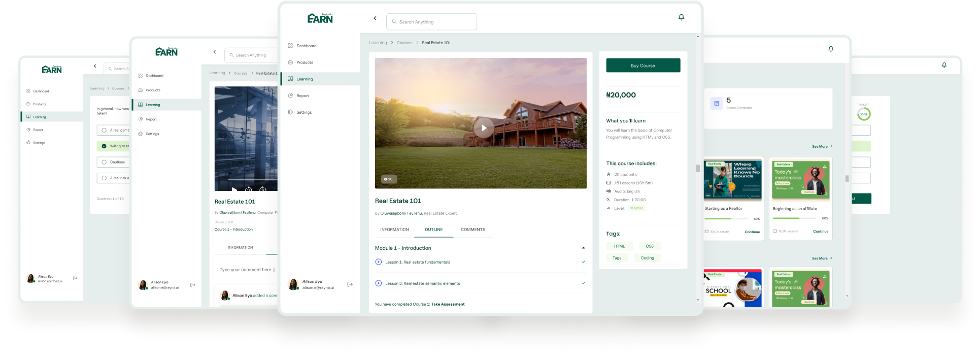Select the 'Willing to' checked answer option

pyautogui.click(x=104, y=146)
